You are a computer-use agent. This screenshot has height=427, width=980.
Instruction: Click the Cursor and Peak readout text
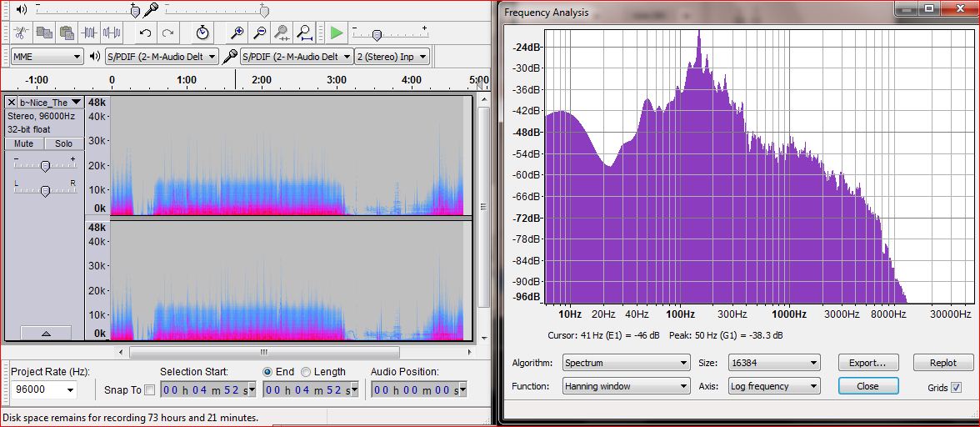(x=665, y=336)
